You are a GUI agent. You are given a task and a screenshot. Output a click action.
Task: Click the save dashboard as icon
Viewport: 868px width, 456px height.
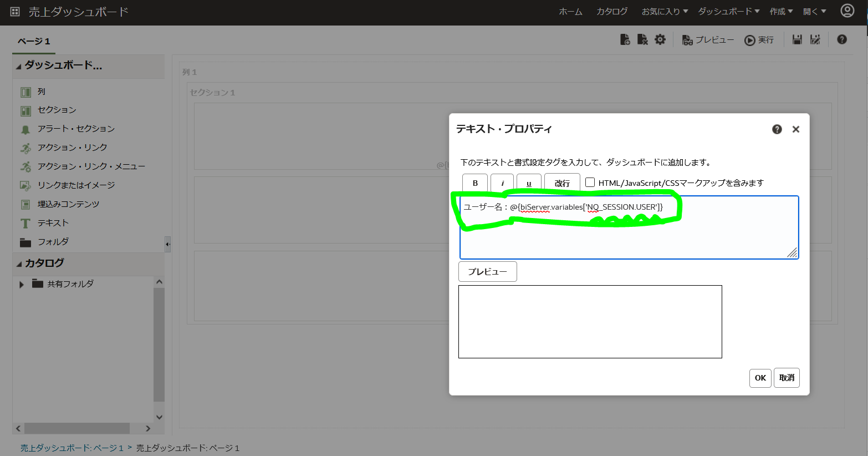815,39
